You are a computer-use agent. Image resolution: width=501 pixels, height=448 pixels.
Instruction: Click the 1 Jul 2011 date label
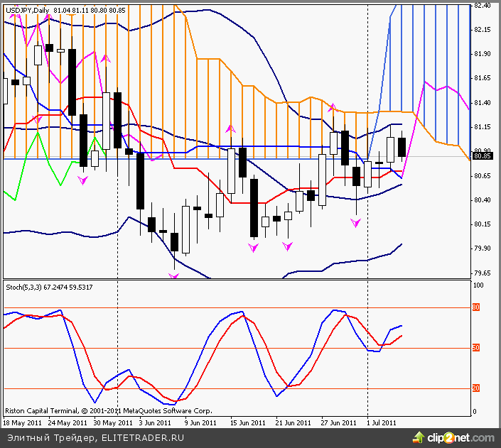380,422
